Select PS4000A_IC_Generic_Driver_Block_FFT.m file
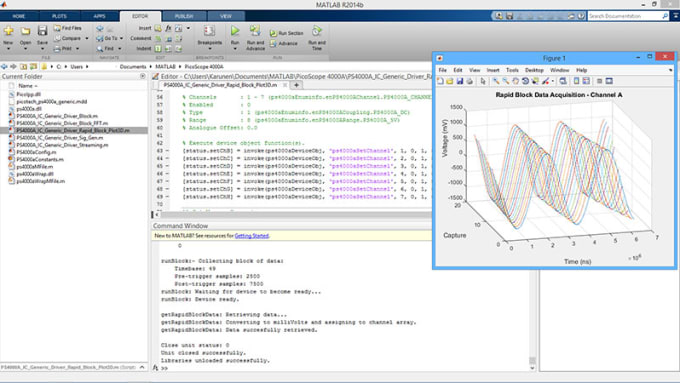680x383 pixels. point(62,123)
